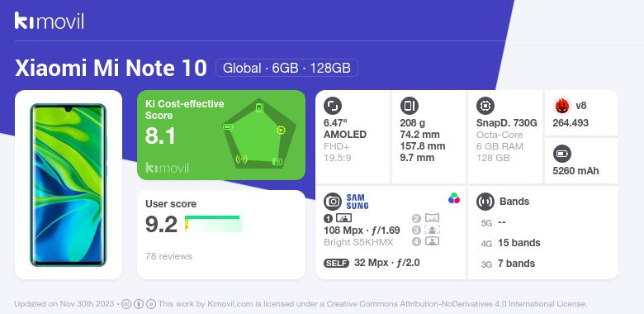Viewport: 644px width, 314px height.
Task: Open the 78 reviews link
Action: pyautogui.click(x=168, y=256)
